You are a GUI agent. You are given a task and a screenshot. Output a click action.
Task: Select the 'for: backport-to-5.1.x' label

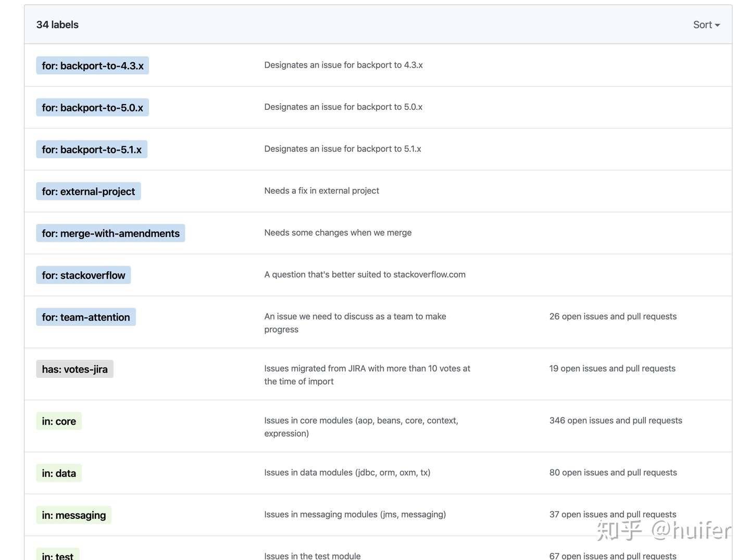click(92, 149)
